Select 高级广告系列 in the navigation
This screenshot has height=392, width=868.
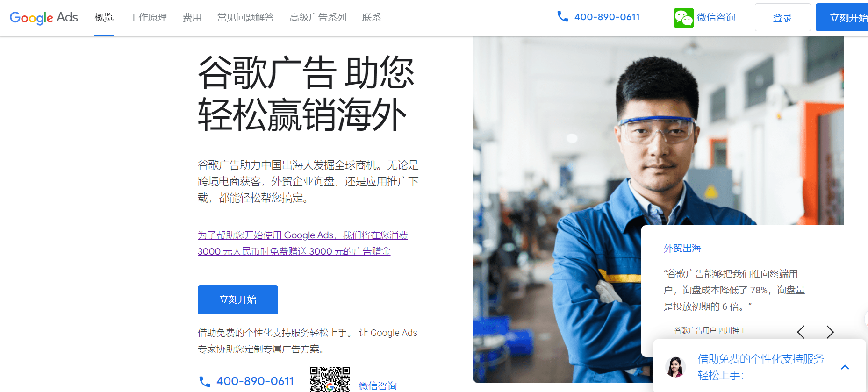[x=318, y=18]
